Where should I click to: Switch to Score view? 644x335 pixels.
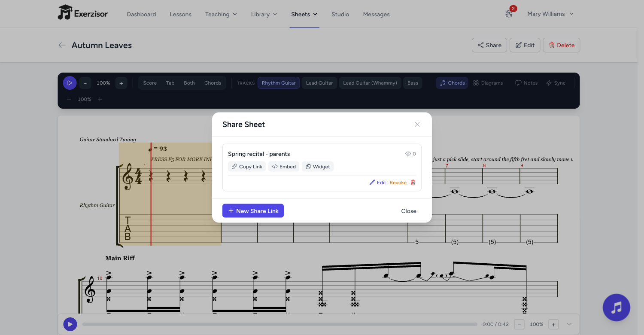[x=150, y=83]
